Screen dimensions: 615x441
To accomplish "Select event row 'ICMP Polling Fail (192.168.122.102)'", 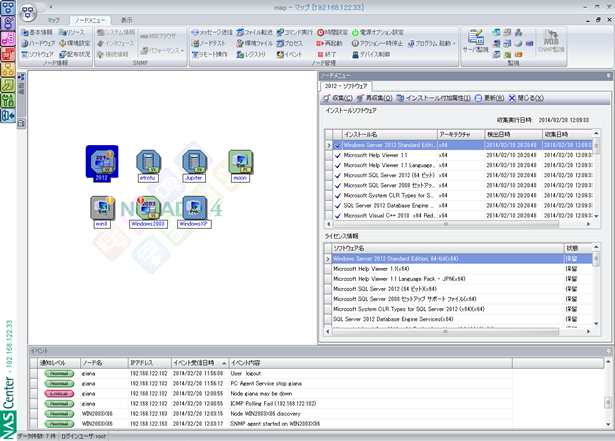I will click(271, 404).
